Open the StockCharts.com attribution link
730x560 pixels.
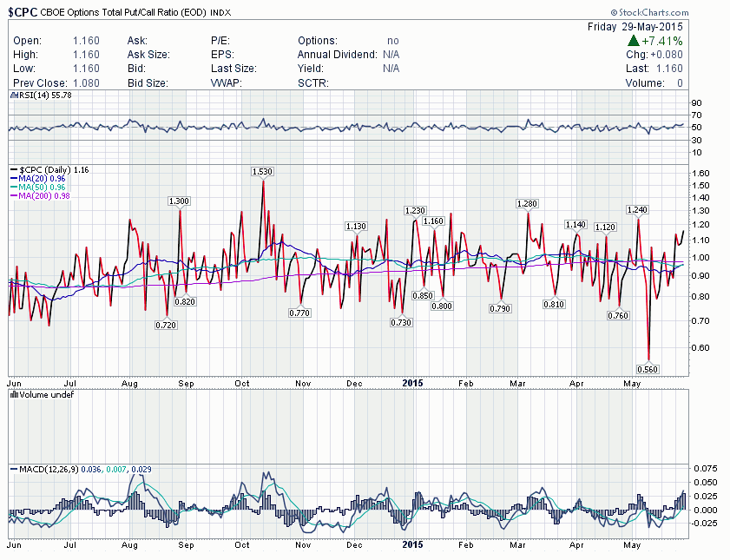(649, 12)
